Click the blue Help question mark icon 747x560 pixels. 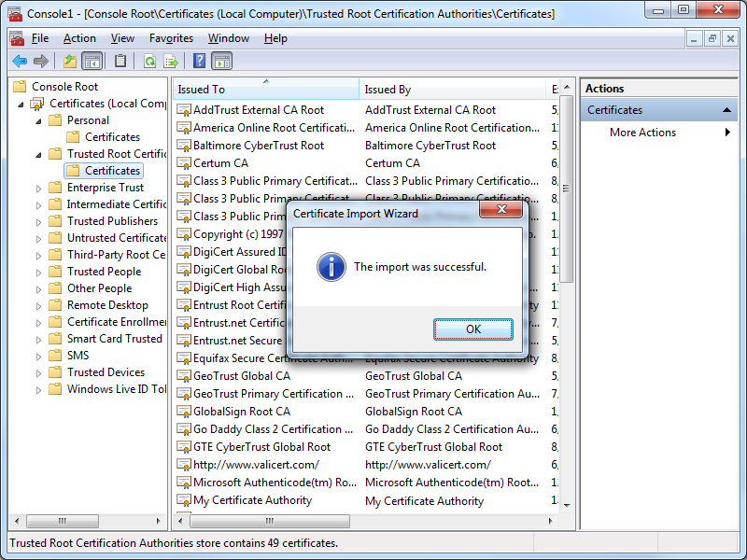pos(199,62)
